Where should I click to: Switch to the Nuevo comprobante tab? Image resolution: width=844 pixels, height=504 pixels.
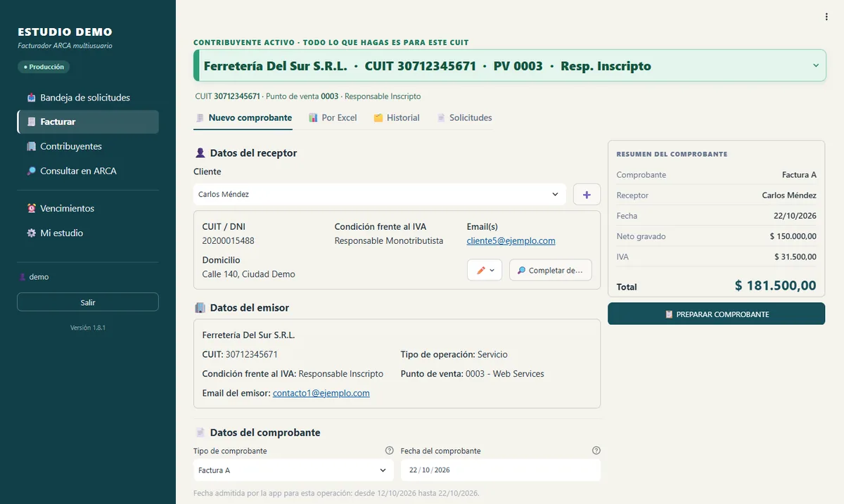click(243, 118)
